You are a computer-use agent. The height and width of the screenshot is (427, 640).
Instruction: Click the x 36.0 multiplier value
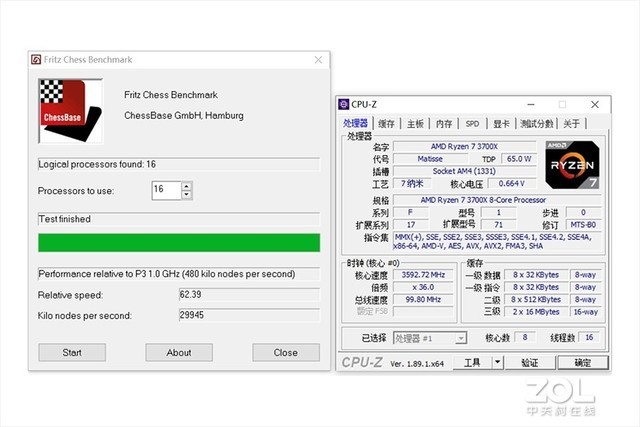point(423,287)
